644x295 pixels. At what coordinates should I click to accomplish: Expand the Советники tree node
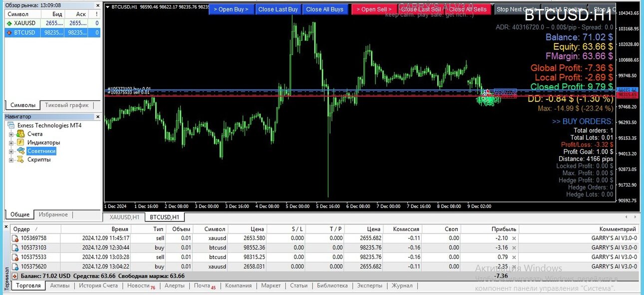(11, 151)
